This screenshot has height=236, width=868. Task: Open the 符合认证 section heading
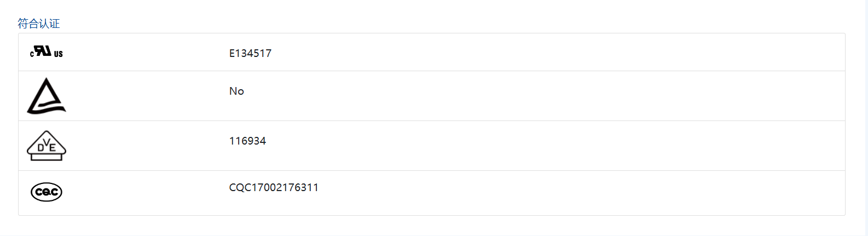tap(38, 24)
